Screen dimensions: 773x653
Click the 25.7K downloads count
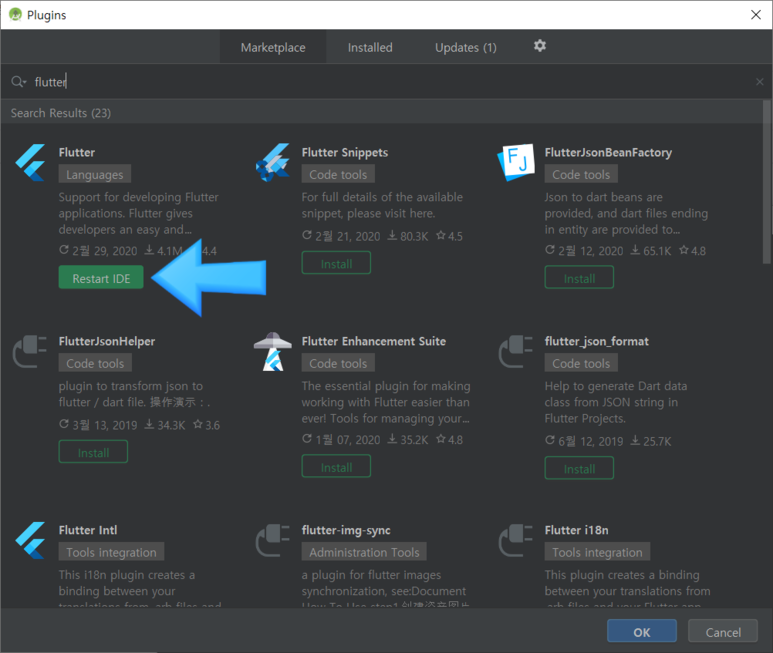tap(651, 441)
